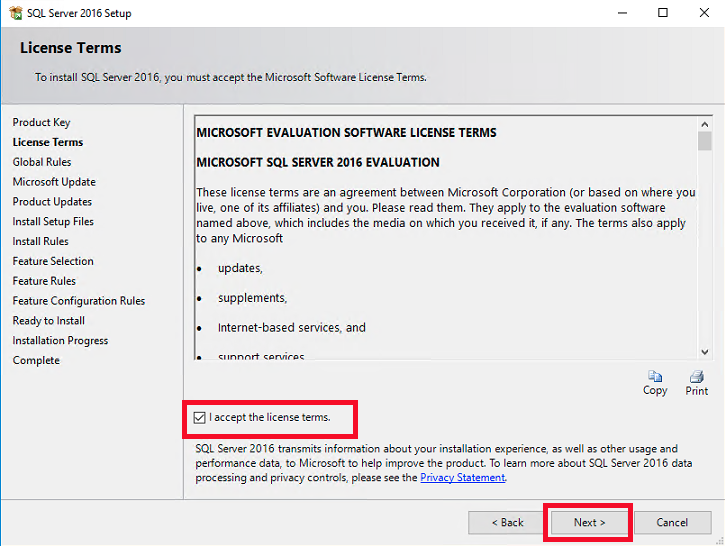
Task: Click the Print icon below license text
Action: point(697,378)
